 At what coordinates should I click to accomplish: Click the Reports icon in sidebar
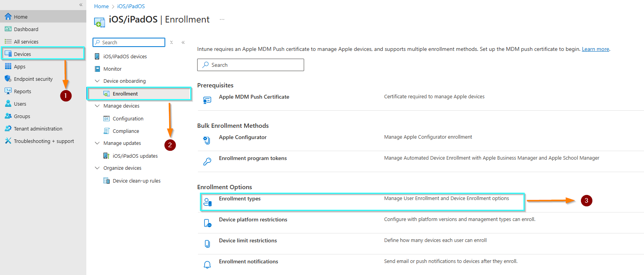8,91
